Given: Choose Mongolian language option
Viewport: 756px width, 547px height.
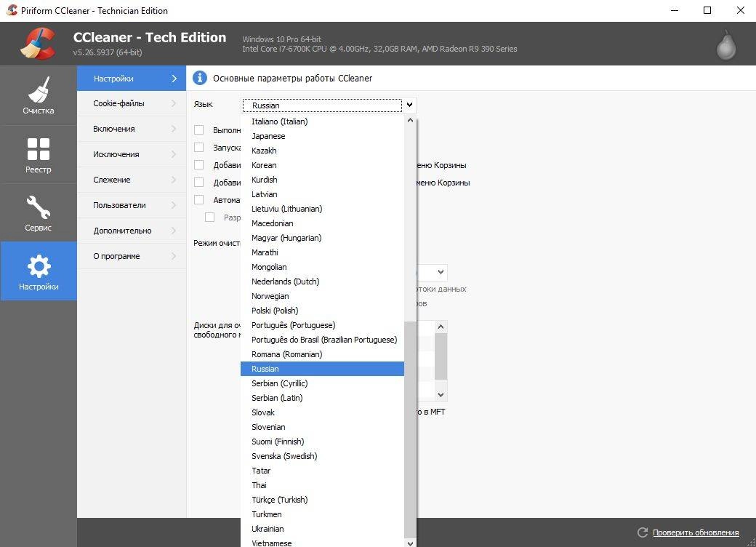Looking at the screenshot, I should click(x=322, y=267).
